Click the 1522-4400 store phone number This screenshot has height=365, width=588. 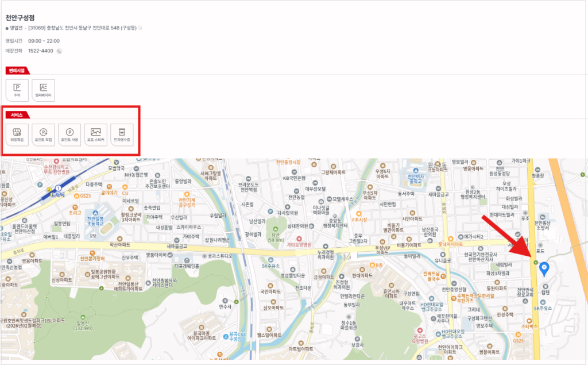click(x=41, y=51)
